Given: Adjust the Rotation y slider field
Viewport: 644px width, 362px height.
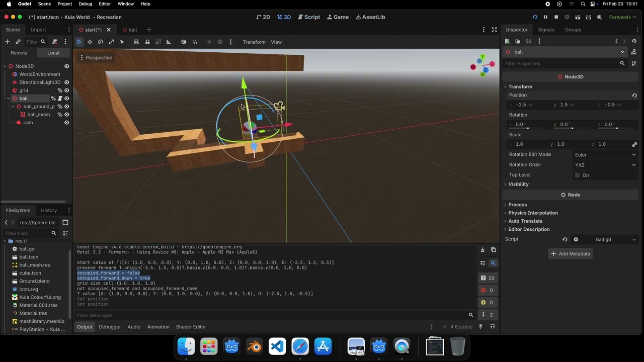Looking at the screenshot, I should pyautogui.click(x=572, y=125).
